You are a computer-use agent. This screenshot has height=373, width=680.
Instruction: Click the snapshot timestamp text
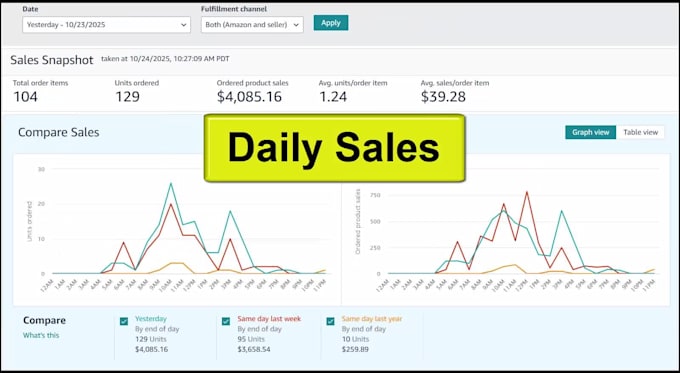(x=165, y=59)
